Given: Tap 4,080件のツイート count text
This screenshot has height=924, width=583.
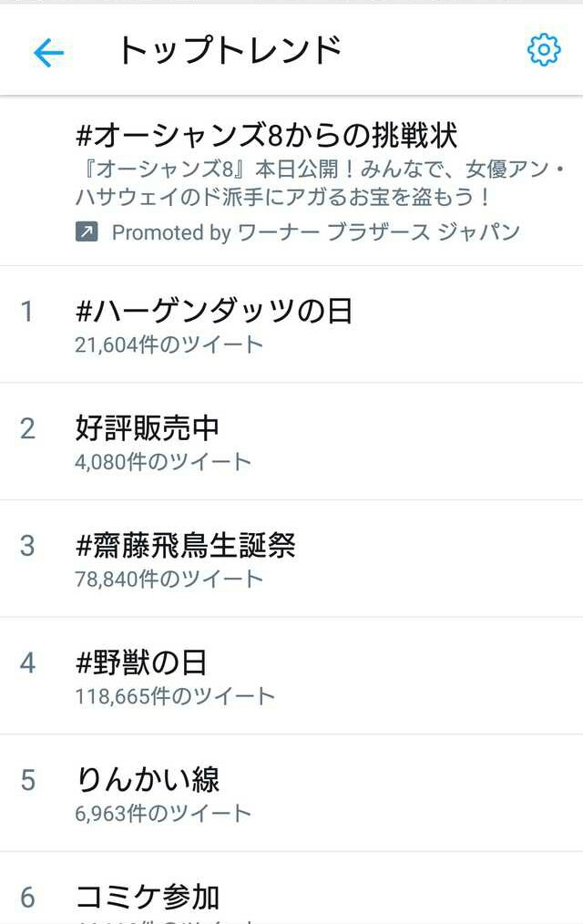Looking at the screenshot, I should click(162, 461).
